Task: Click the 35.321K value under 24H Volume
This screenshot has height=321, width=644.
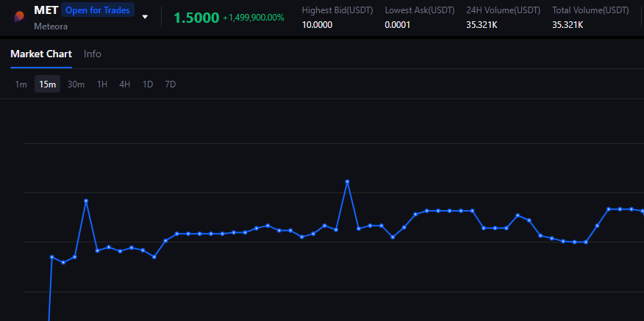Action: click(482, 25)
